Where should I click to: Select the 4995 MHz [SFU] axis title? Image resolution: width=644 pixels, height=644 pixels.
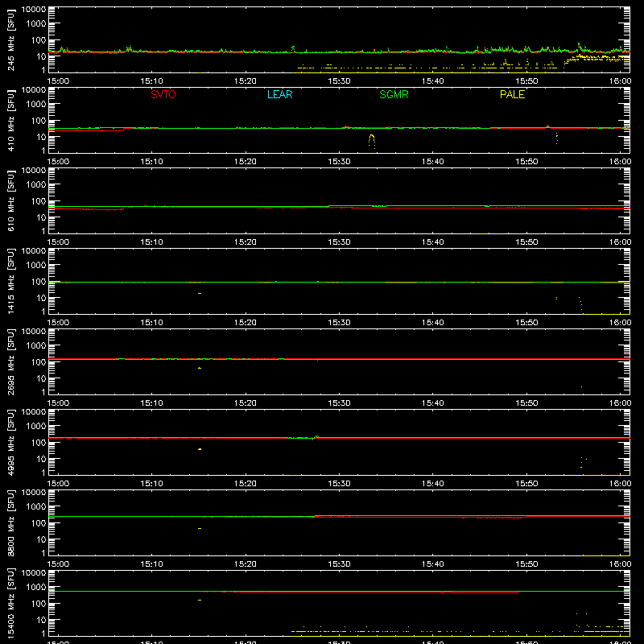coord(11,443)
